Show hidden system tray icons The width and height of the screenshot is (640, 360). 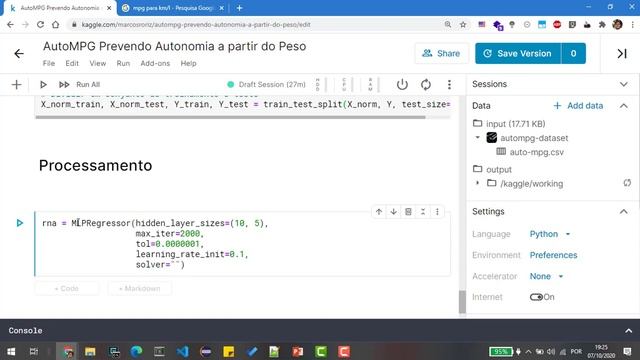[529, 351]
